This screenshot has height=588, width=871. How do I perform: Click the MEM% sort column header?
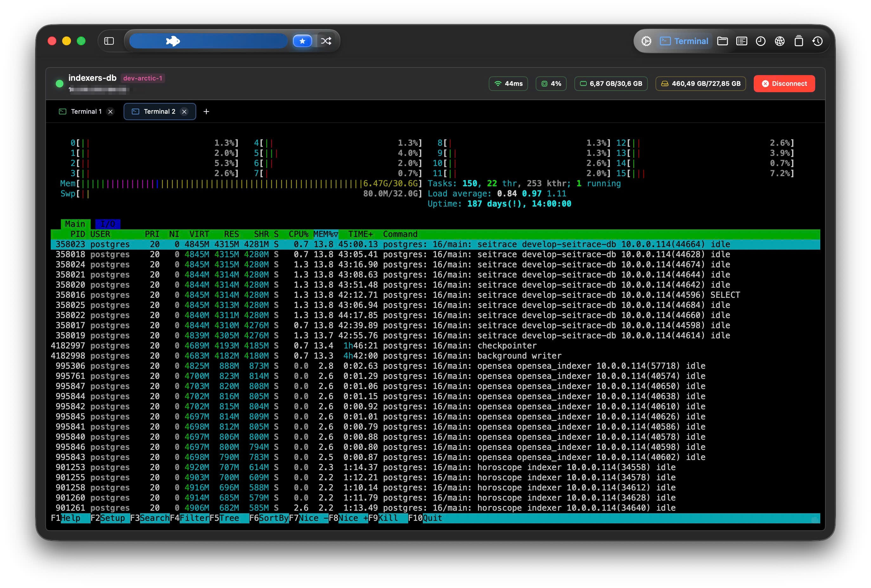click(325, 234)
